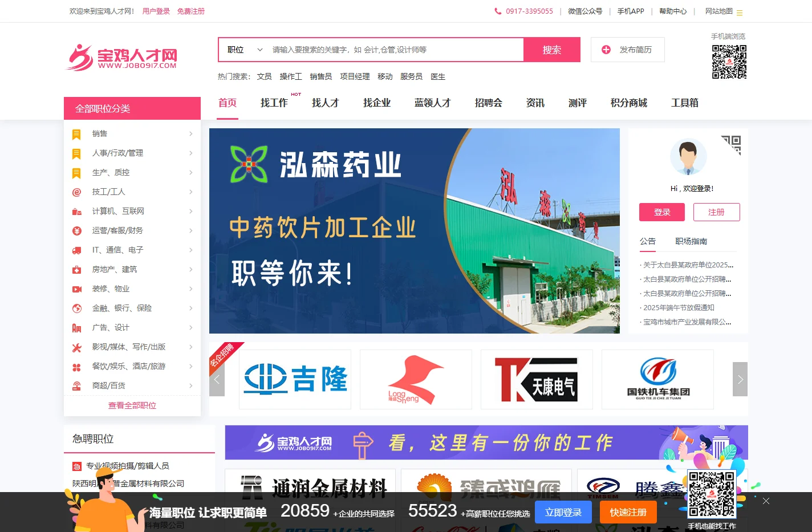The width and height of the screenshot is (812, 532).
Task: Click the bottom bar QR code
Action: (712, 494)
